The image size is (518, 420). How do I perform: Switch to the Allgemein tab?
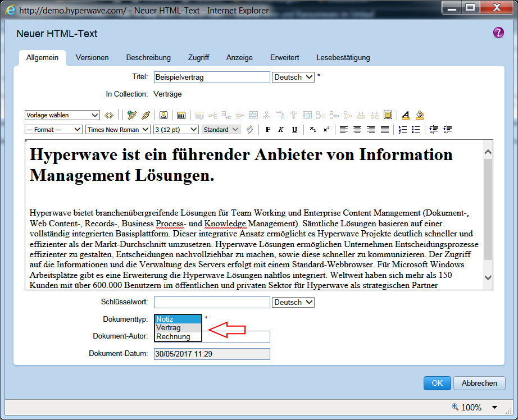point(42,57)
